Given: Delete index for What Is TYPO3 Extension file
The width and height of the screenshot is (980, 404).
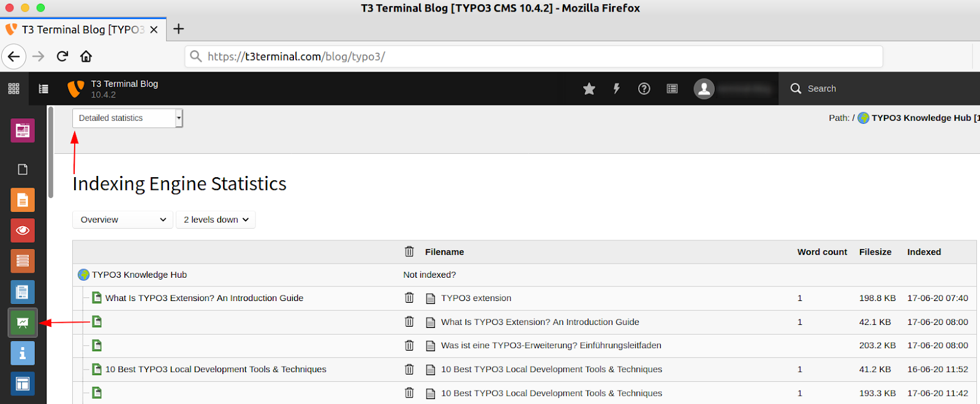Looking at the screenshot, I should click(409, 322).
